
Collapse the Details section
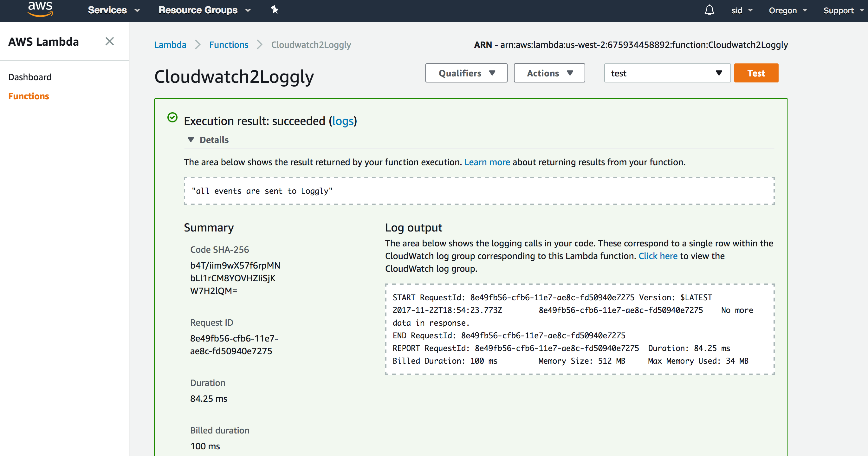(x=208, y=140)
